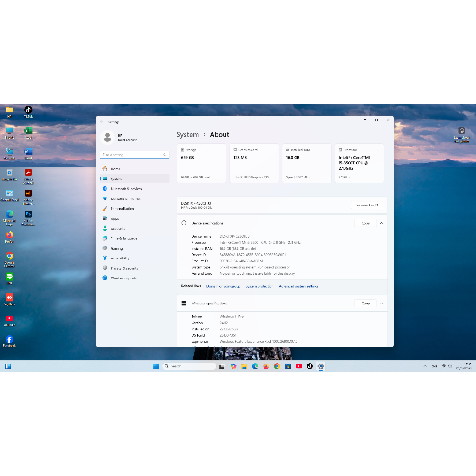Select Bluetooth & devices in sidebar
The width and height of the screenshot is (476, 476).
(126, 189)
